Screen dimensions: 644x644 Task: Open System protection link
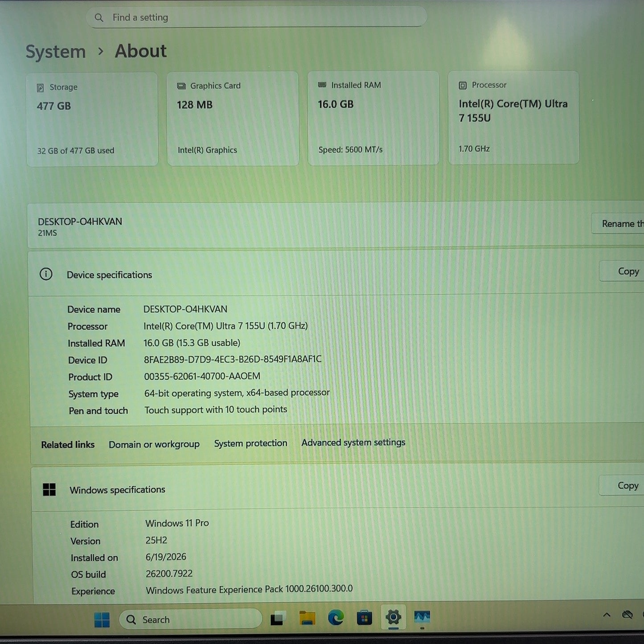250,443
